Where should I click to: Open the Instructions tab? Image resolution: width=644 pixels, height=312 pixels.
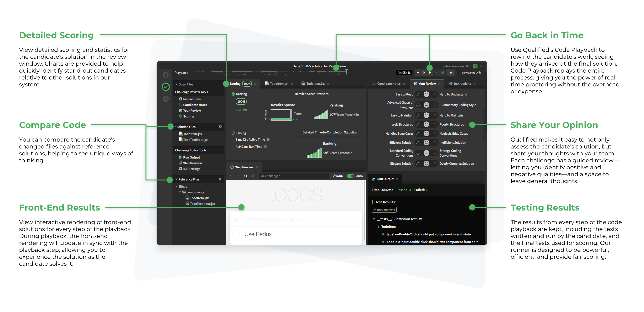point(462,84)
